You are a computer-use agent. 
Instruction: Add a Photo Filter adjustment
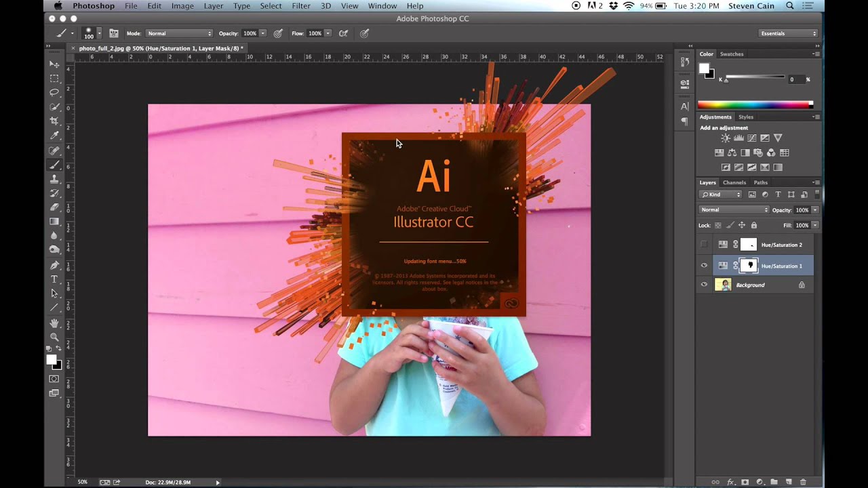tap(758, 152)
